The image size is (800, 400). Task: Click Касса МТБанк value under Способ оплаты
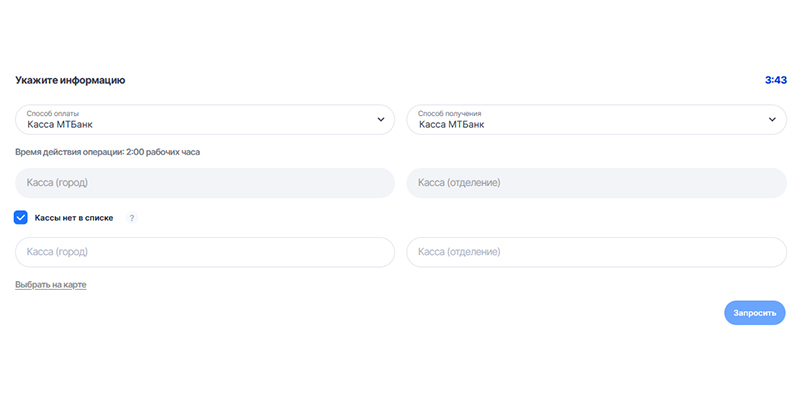coord(60,124)
